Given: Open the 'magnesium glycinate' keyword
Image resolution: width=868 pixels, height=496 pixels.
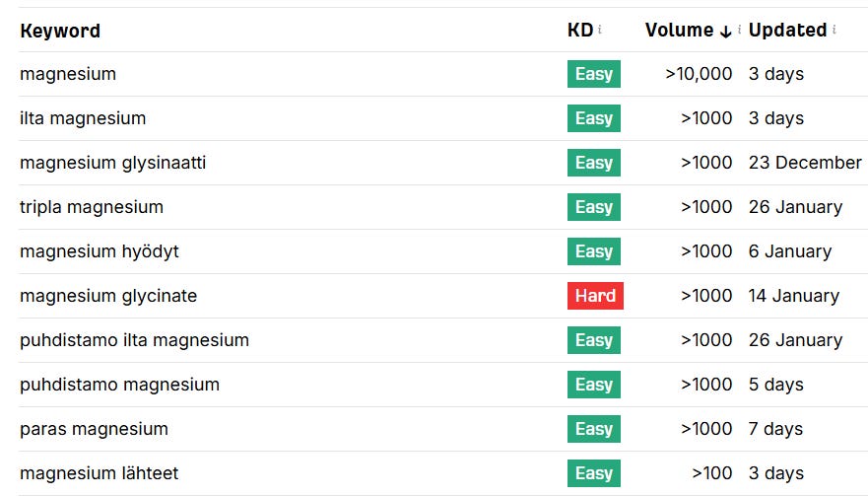Looking at the screenshot, I should click(x=108, y=296).
